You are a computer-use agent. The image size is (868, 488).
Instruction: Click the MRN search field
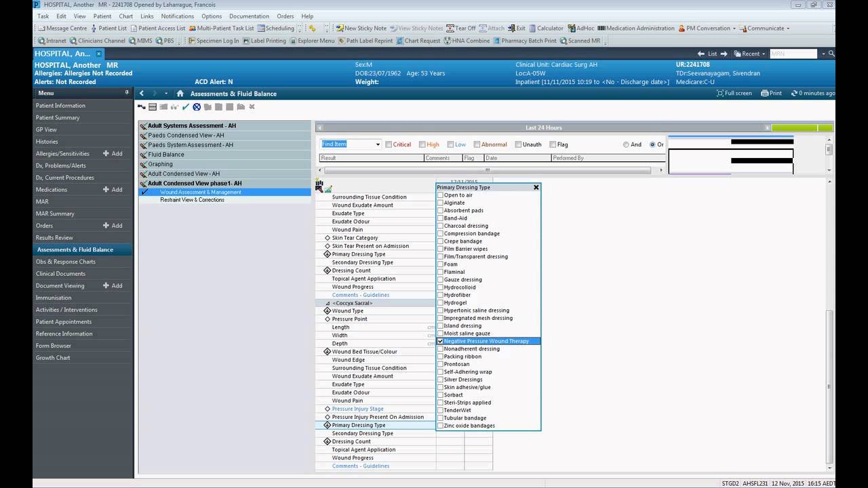click(793, 54)
